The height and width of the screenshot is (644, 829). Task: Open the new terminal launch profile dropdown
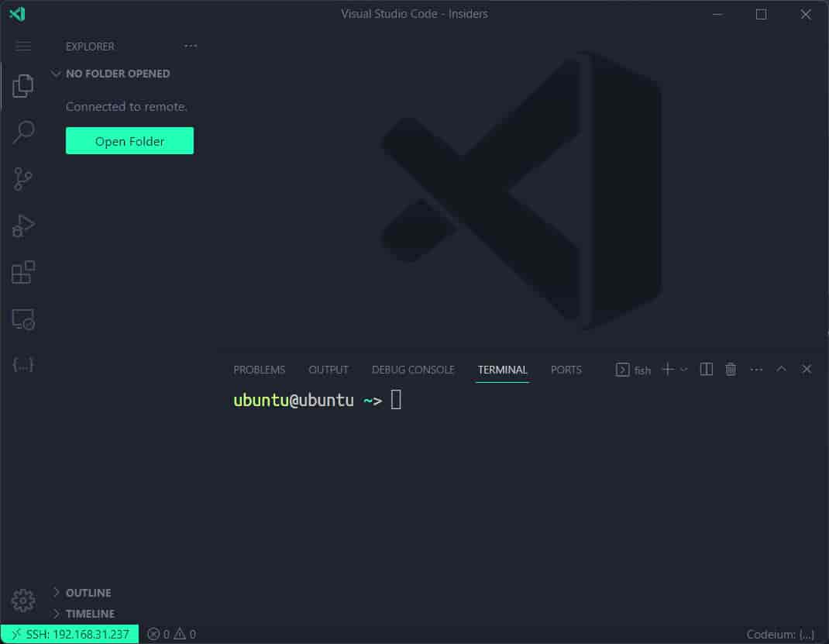point(684,370)
